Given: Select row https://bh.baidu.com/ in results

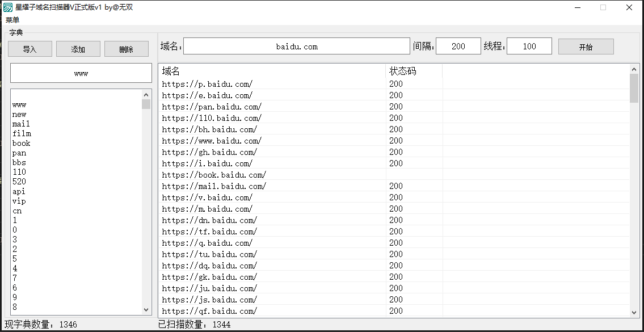Looking at the screenshot, I should coord(394,129).
